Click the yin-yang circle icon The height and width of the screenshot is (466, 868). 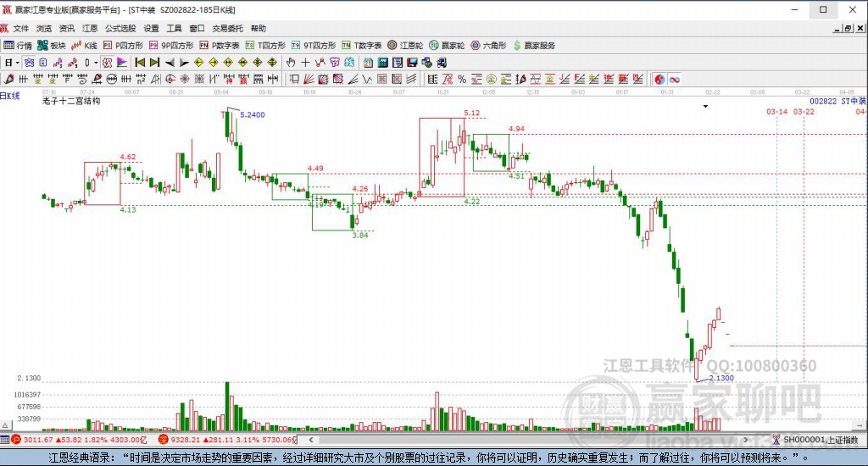click(659, 79)
